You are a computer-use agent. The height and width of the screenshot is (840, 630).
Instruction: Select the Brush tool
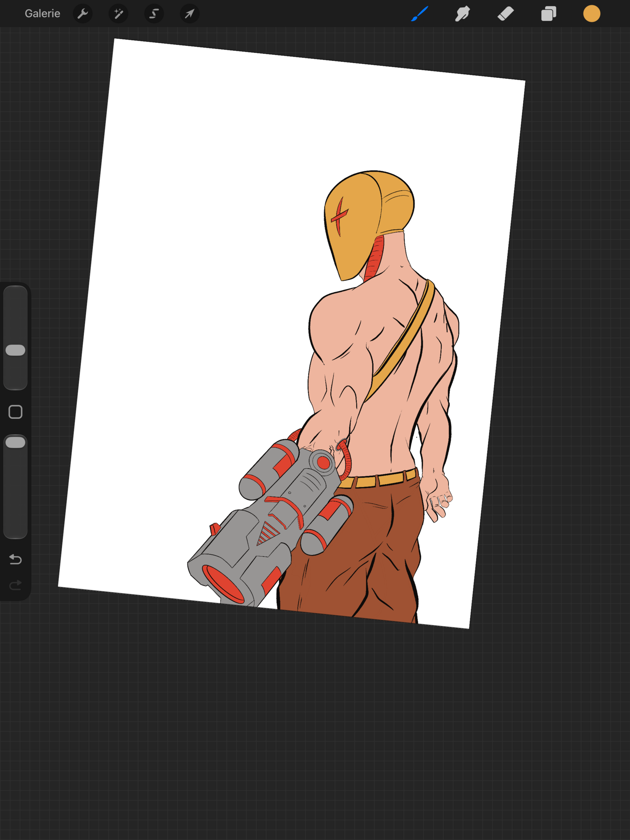[x=420, y=13]
